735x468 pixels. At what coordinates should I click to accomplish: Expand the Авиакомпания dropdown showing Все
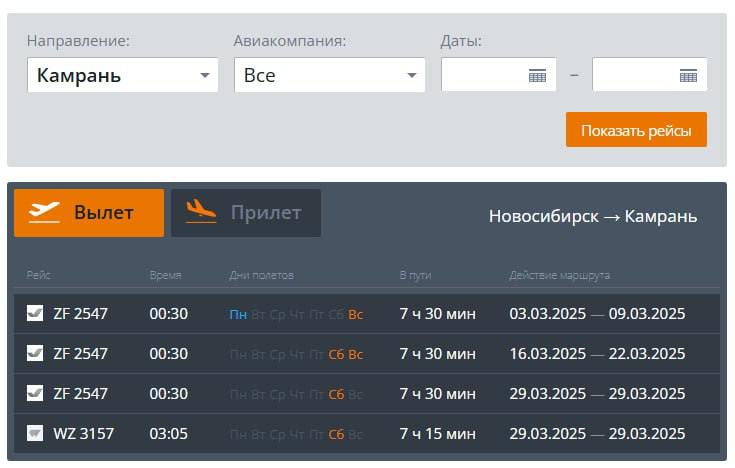click(x=329, y=75)
